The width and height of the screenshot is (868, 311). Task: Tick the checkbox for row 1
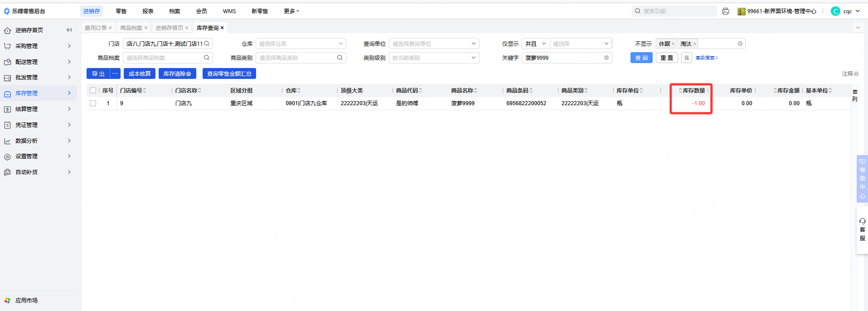[93, 103]
